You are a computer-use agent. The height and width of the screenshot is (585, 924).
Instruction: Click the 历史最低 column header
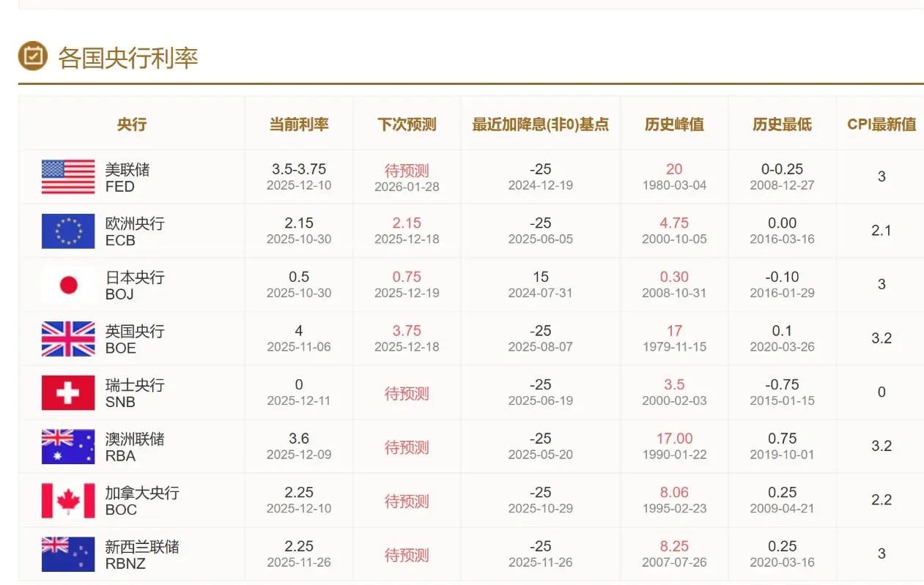(782, 124)
